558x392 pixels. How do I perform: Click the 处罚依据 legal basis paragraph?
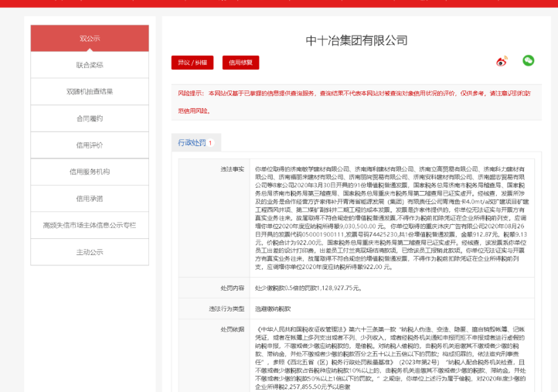coord(390,358)
